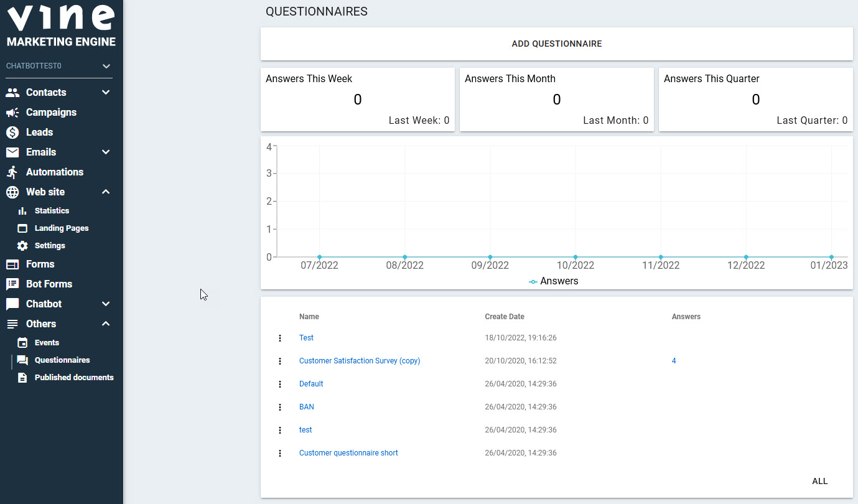Image resolution: width=858 pixels, height=504 pixels.
Task: Click the Leads dollar sign icon
Action: click(12, 132)
